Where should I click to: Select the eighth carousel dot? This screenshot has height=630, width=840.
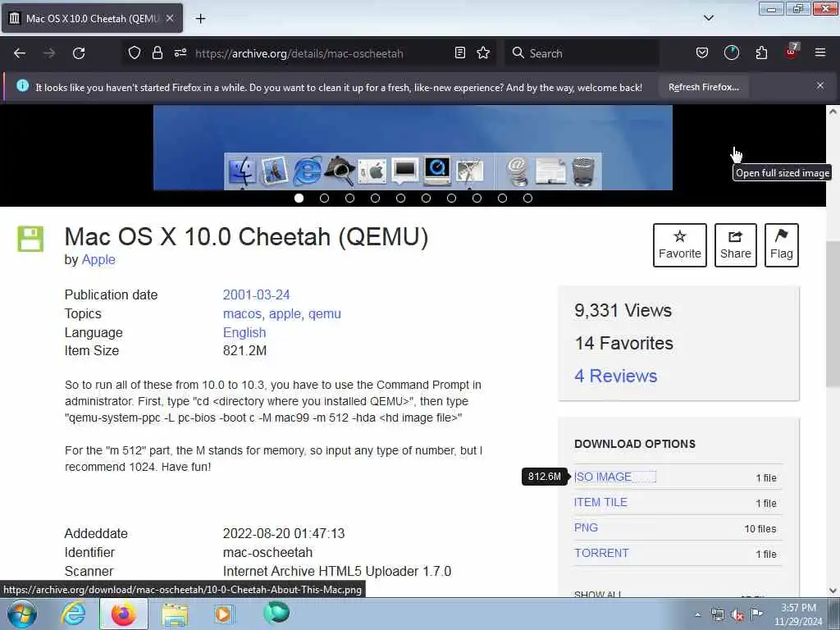pyautogui.click(x=477, y=199)
